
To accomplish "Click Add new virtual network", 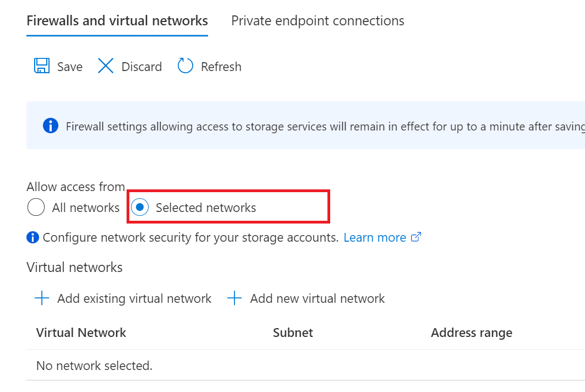I will (x=317, y=298).
